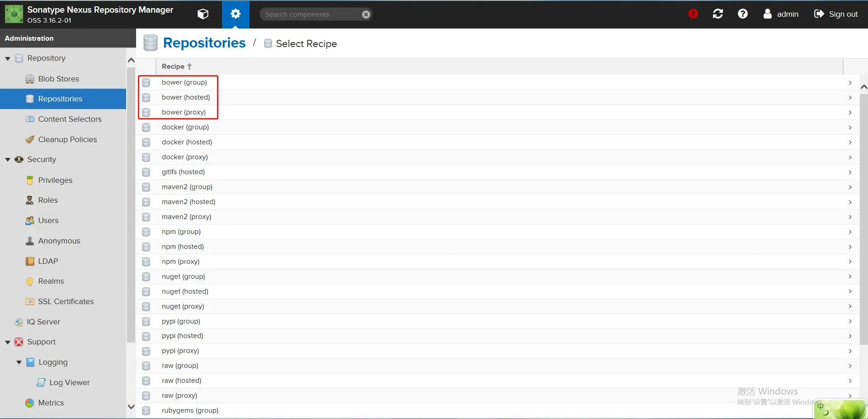Select the nuget (proxy) recipe

(x=498, y=306)
